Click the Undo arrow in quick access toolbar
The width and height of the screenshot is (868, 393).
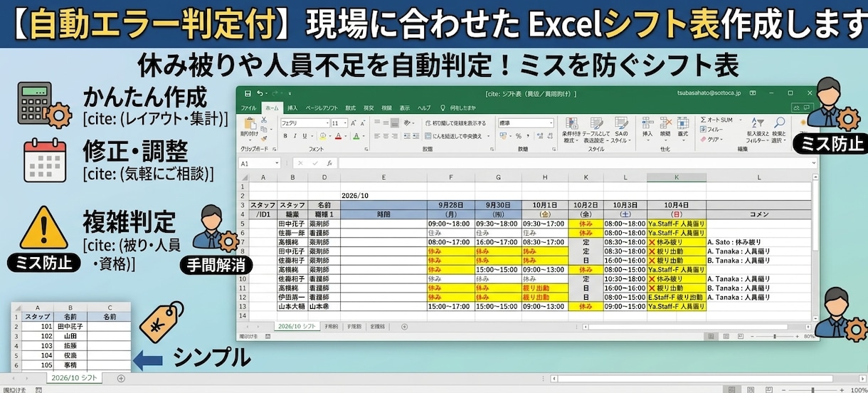pos(260,93)
